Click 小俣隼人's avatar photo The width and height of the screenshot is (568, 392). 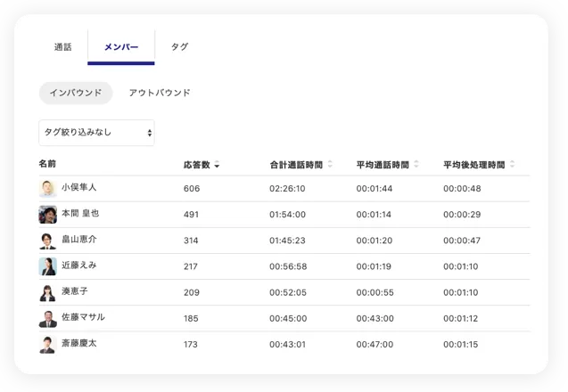point(48,189)
